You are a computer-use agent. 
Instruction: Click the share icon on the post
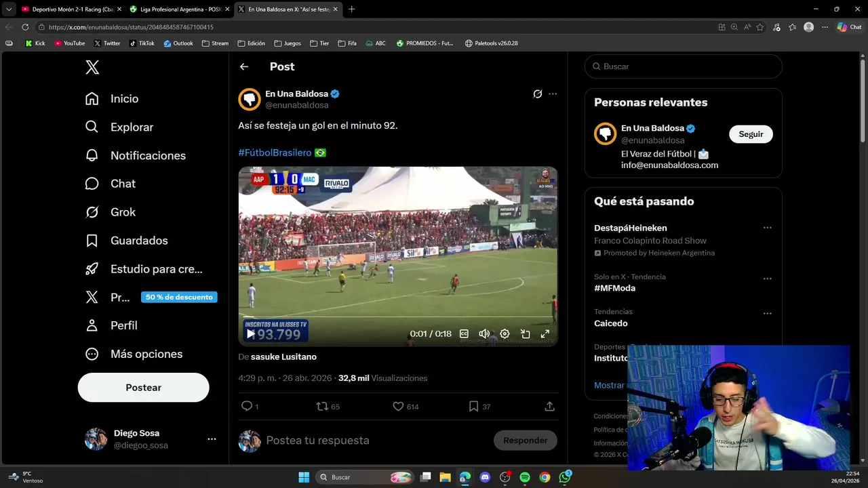pos(550,406)
